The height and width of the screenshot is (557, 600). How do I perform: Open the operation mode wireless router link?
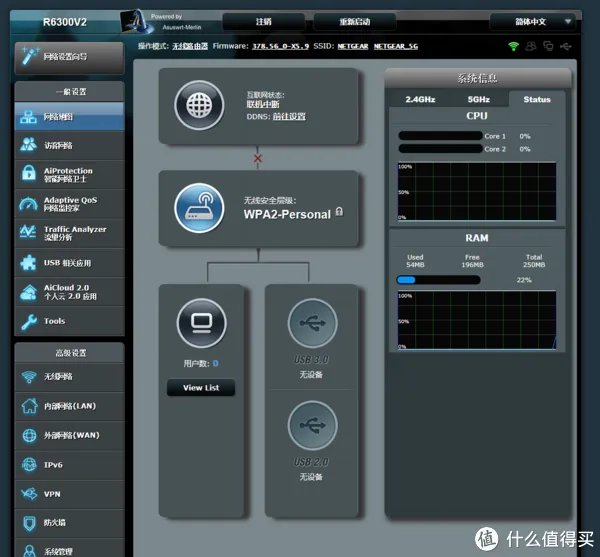pyautogui.click(x=190, y=46)
